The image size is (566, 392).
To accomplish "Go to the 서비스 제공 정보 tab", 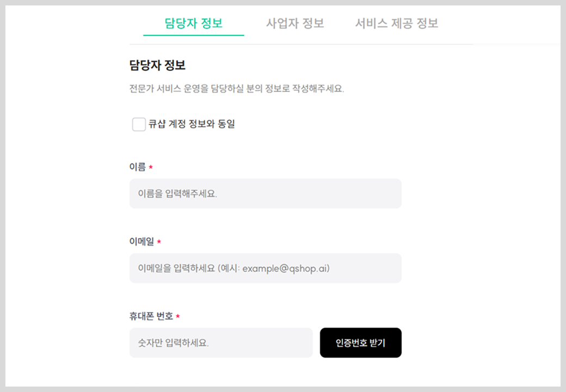I will tap(396, 23).
